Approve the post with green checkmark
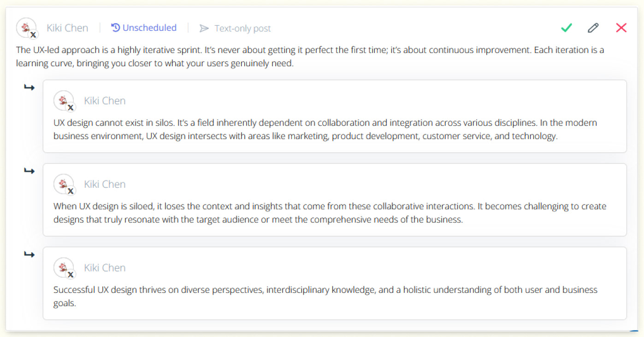The height and width of the screenshot is (337, 644). tap(566, 28)
